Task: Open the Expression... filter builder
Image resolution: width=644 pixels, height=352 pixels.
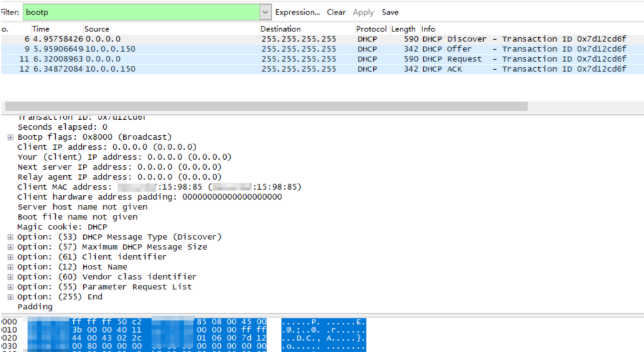Action: 297,13
